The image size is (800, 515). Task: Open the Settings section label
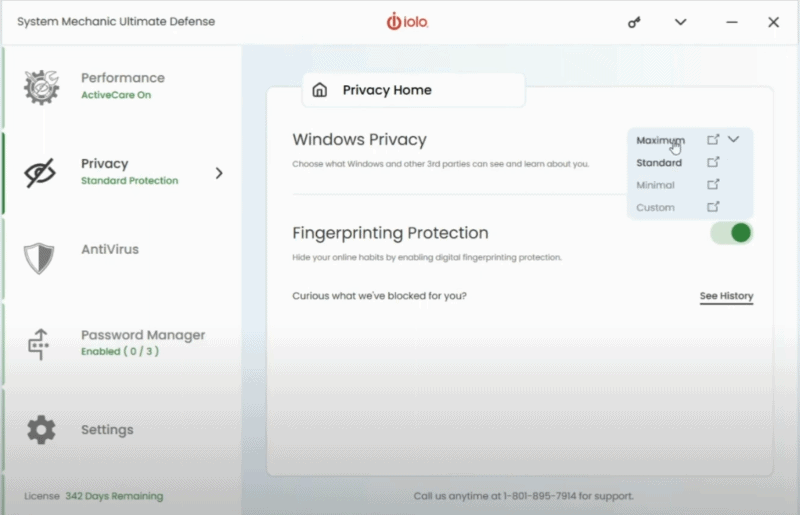tap(107, 430)
